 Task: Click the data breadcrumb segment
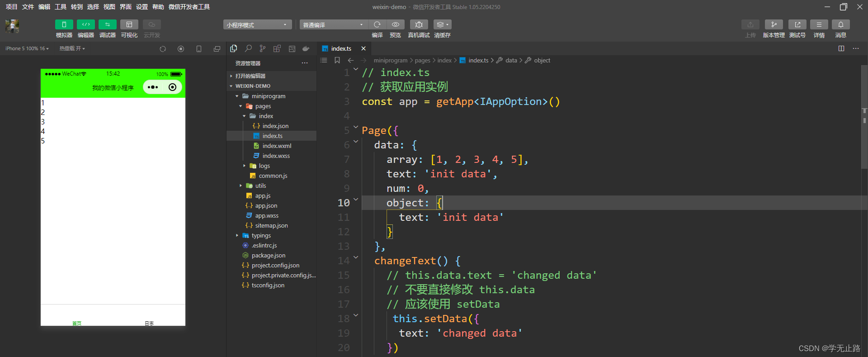pyautogui.click(x=511, y=60)
